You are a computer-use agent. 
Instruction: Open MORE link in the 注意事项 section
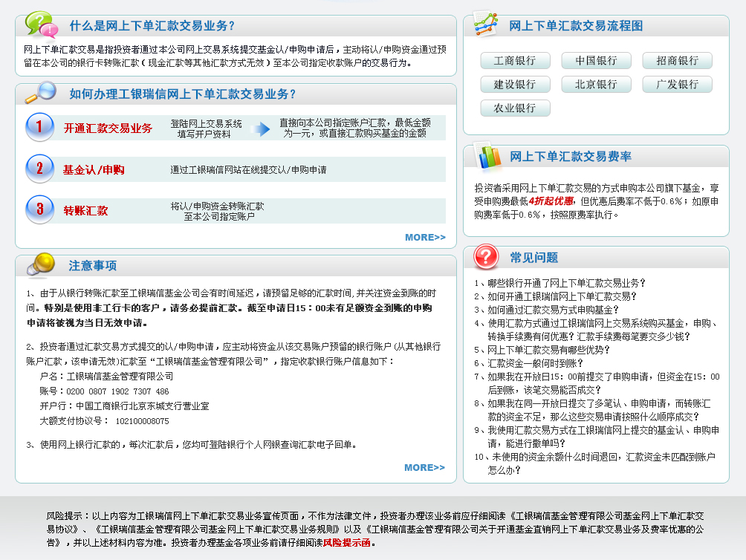pos(425,468)
